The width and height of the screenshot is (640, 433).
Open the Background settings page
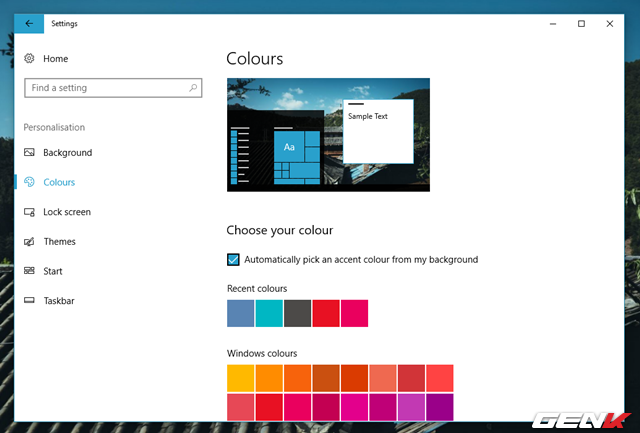68,153
